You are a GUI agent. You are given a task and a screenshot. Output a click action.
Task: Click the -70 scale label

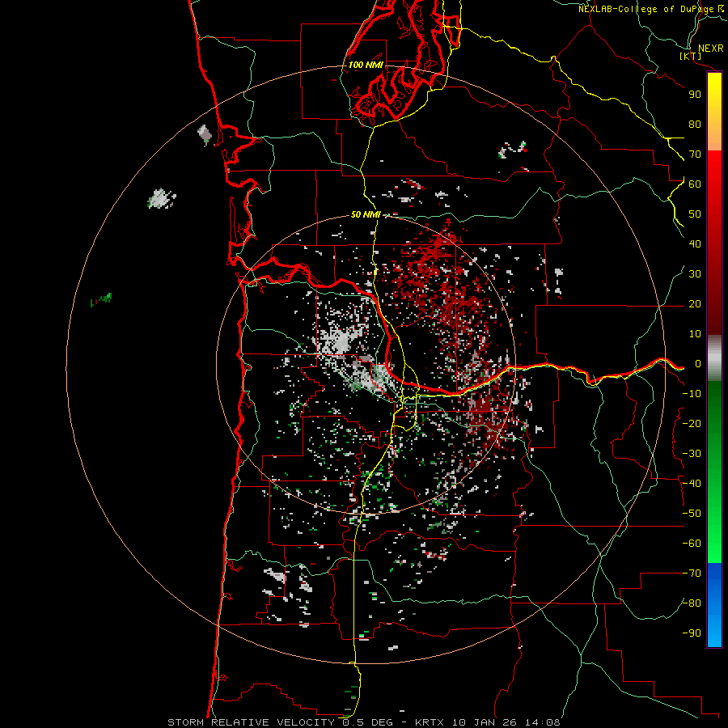tap(692, 574)
